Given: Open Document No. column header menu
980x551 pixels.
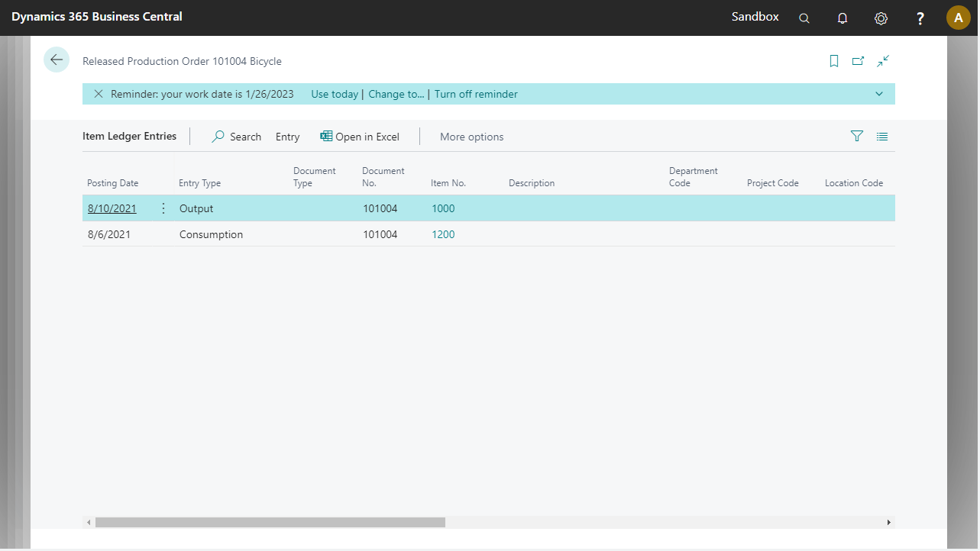Looking at the screenshot, I should tap(383, 177).
